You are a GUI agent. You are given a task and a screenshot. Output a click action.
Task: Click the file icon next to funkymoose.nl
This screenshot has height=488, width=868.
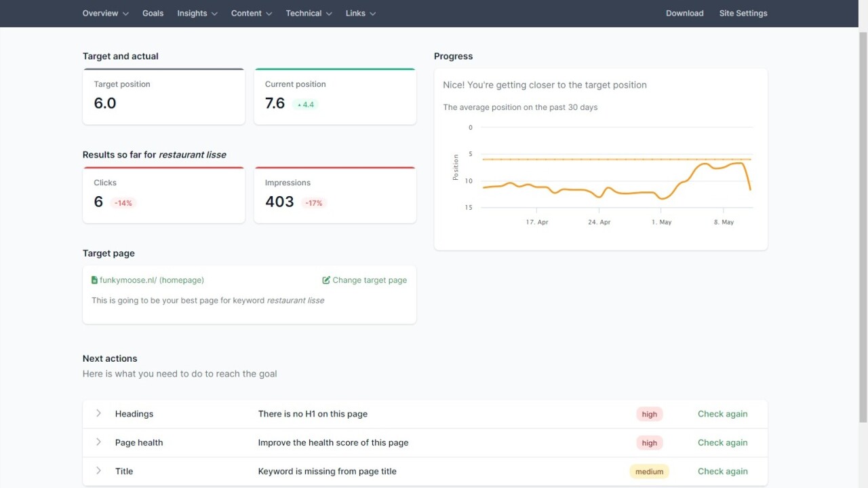pos(94,280)
